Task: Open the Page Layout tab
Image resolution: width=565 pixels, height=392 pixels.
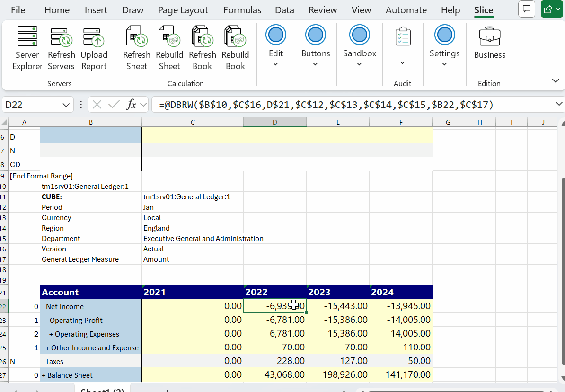Action: pos(183,10)
